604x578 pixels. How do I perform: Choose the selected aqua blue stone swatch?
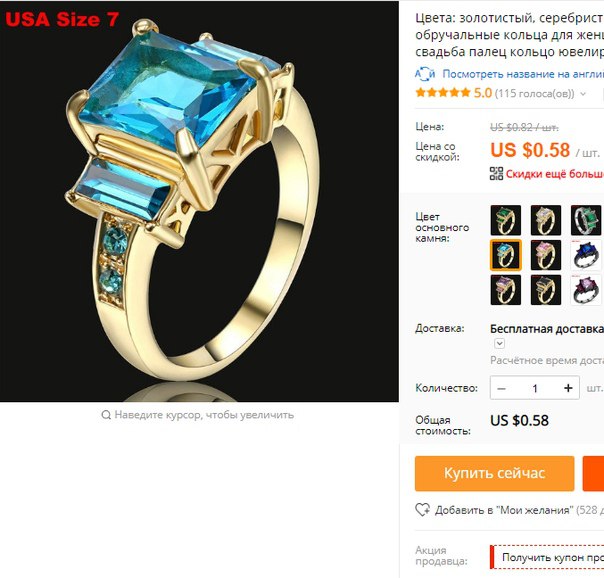click(506, 255)
